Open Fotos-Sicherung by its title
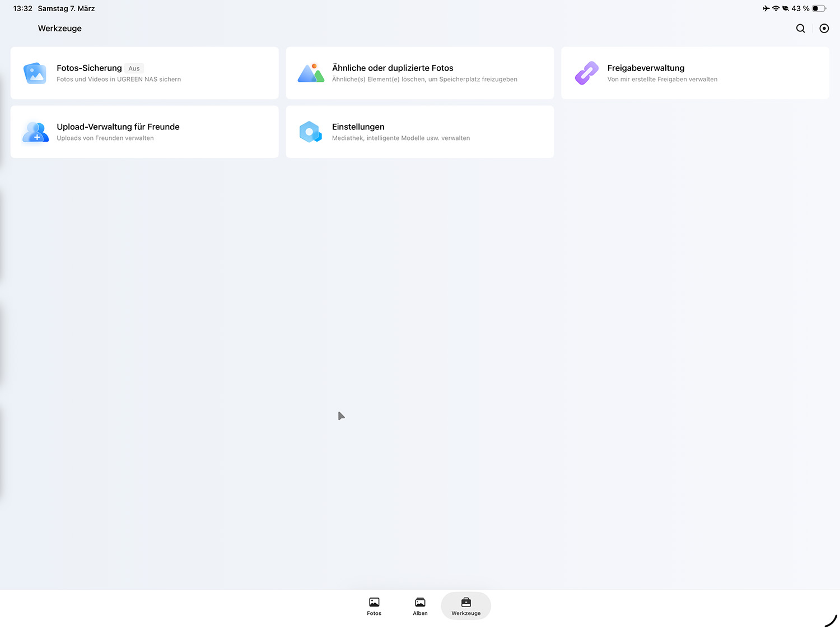This screenshot has height=630, width=840. 89,68
